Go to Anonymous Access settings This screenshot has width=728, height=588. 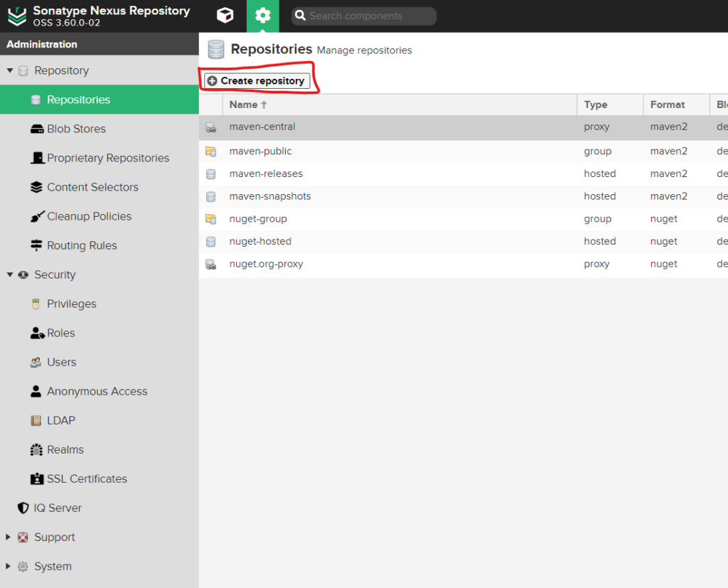point(97,392)
